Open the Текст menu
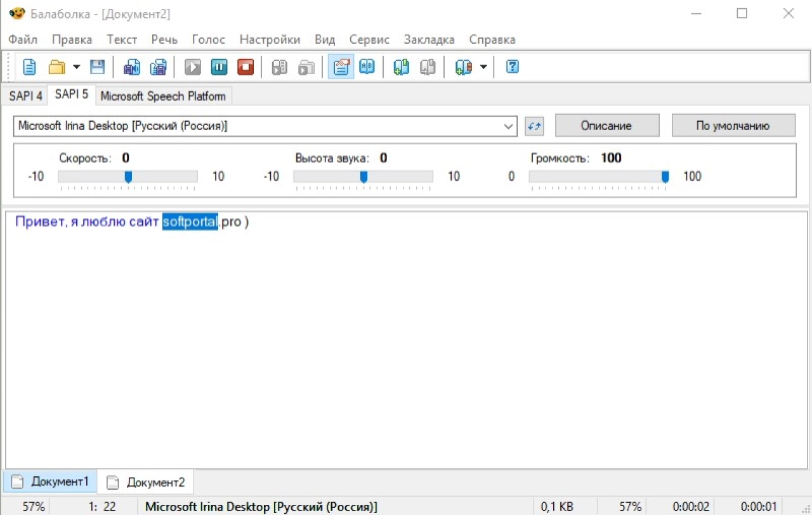The width and height of the screenshot is (812, 515). pyautogui.click(x=122, y=39)
